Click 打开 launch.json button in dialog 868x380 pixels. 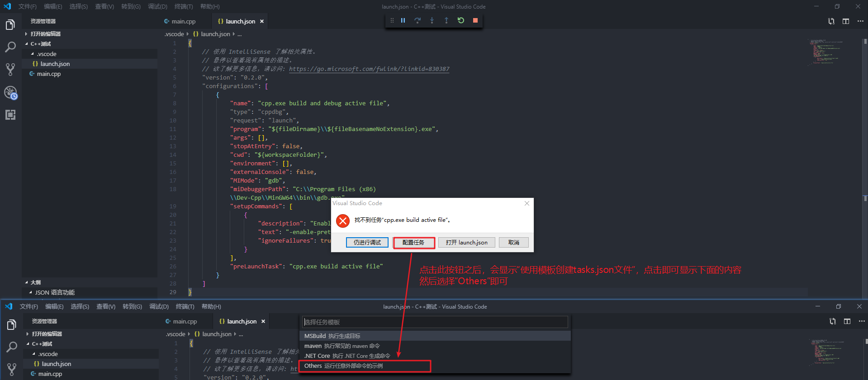point(467,243)
